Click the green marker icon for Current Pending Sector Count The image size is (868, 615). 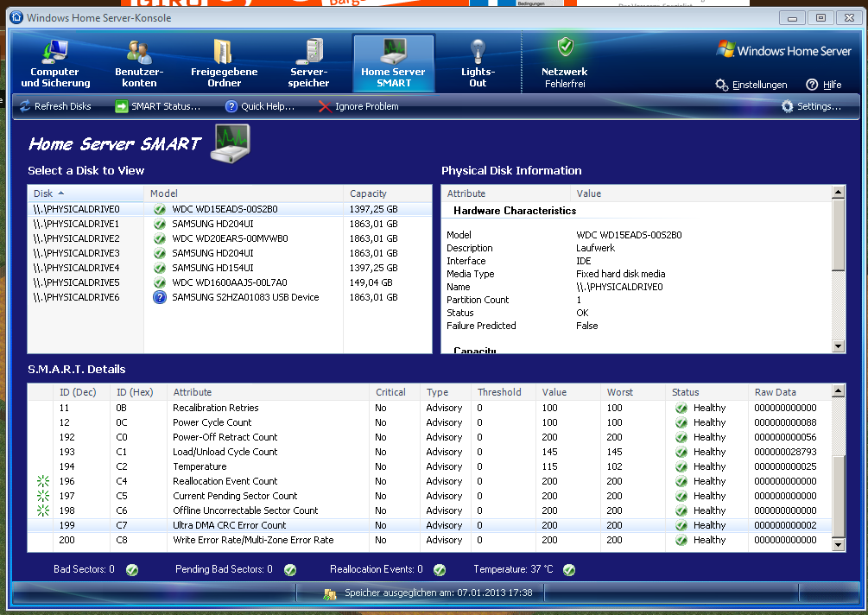pos(42,496)
